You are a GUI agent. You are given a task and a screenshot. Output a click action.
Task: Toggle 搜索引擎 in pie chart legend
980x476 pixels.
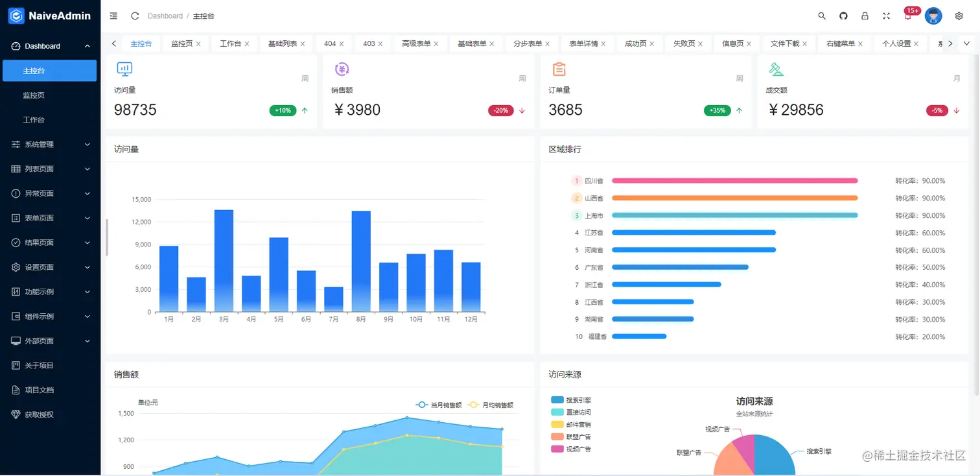coord(571,400)
